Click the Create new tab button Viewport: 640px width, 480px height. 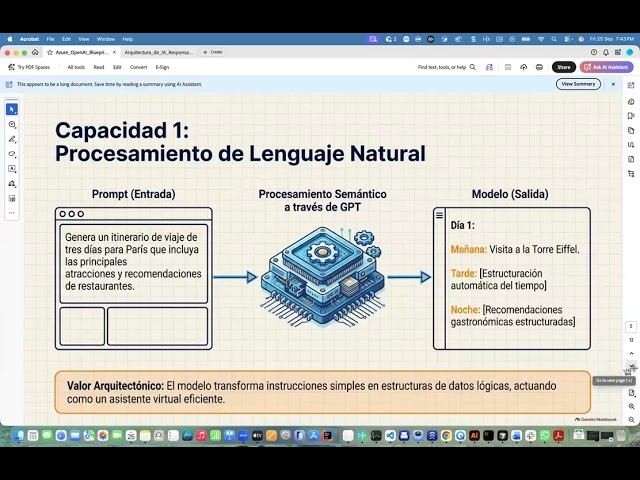pos(213,52)
